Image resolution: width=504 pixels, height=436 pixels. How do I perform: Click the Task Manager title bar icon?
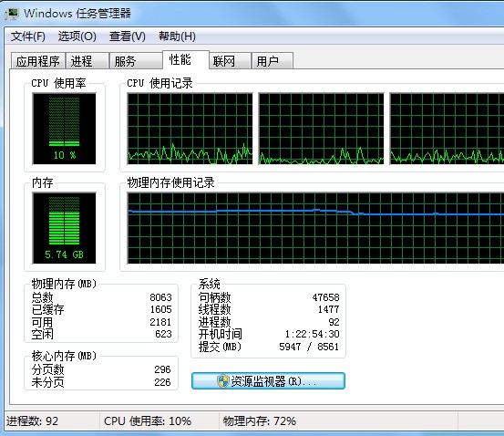pyautogui.click(x=12, y=14)
